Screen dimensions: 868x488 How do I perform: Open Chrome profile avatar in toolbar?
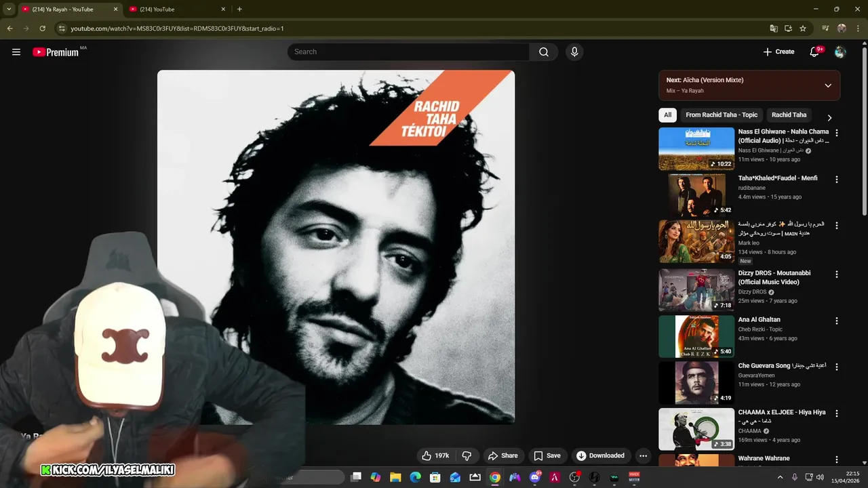tap(842, 28)
